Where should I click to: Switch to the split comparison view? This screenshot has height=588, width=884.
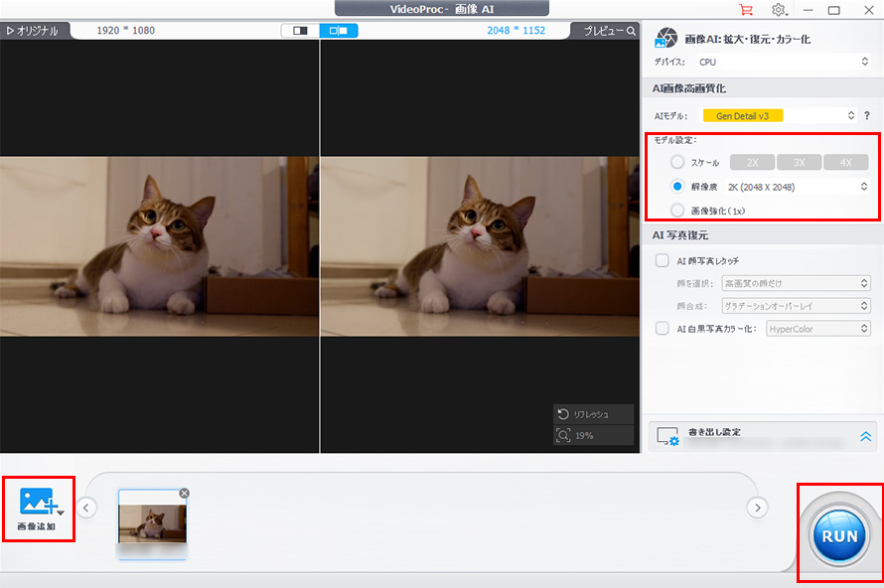(339, 30)
